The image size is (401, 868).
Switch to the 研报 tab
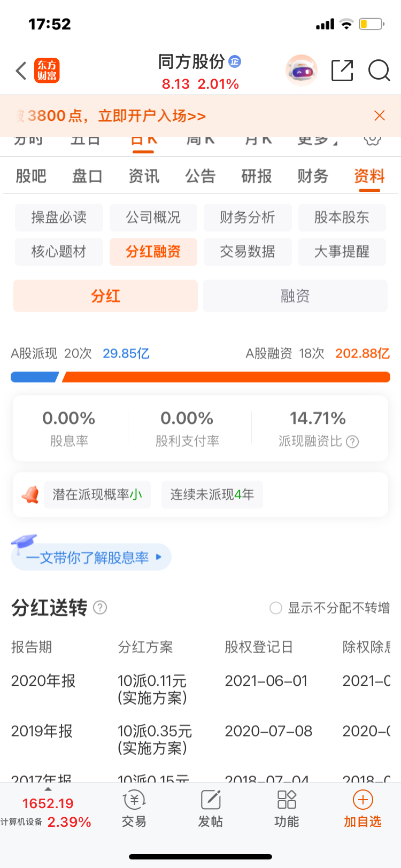[x=257, y=176]
